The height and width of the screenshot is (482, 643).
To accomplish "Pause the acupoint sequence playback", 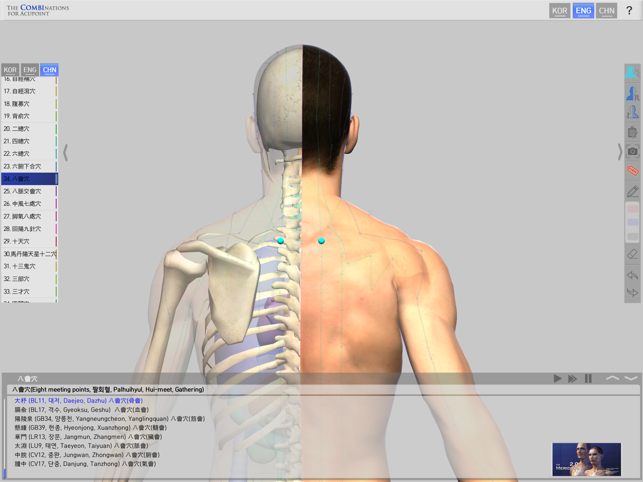I will pos(588,378).
